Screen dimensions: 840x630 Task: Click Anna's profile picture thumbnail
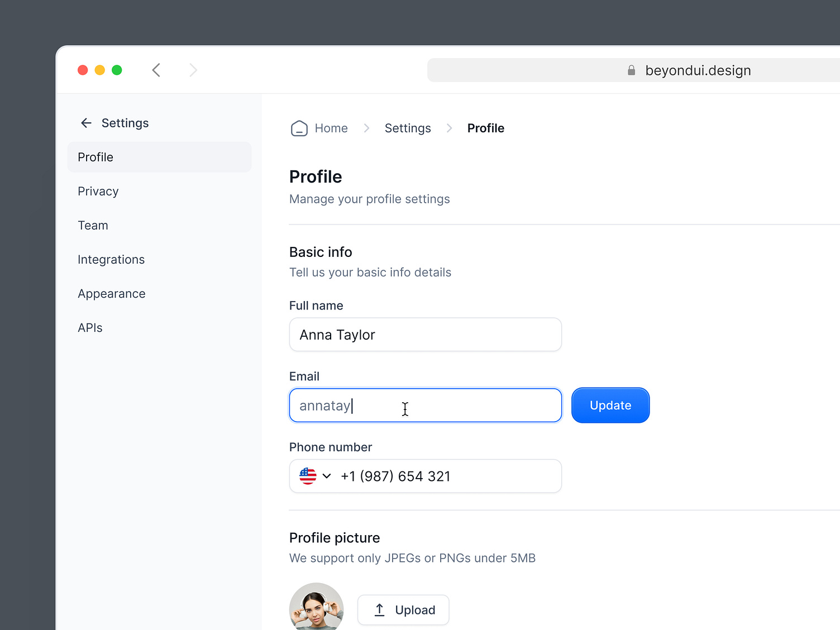[x=316, y=609]
